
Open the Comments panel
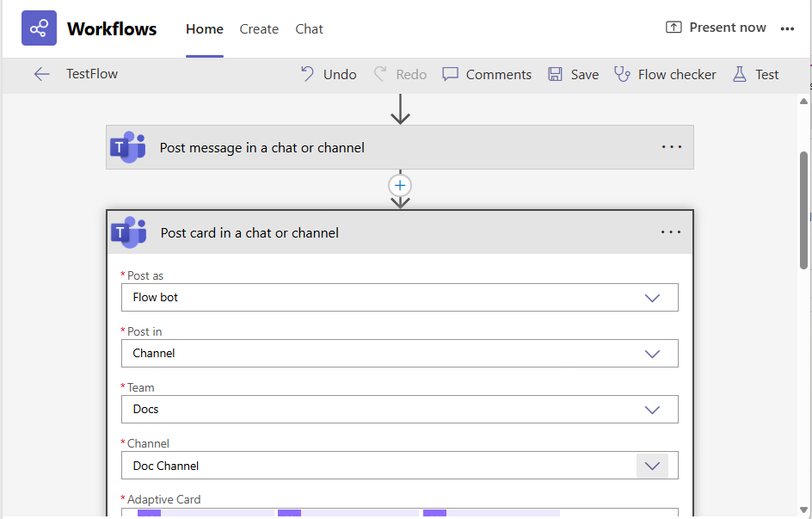pyautogui.click(x=487, y=75)
